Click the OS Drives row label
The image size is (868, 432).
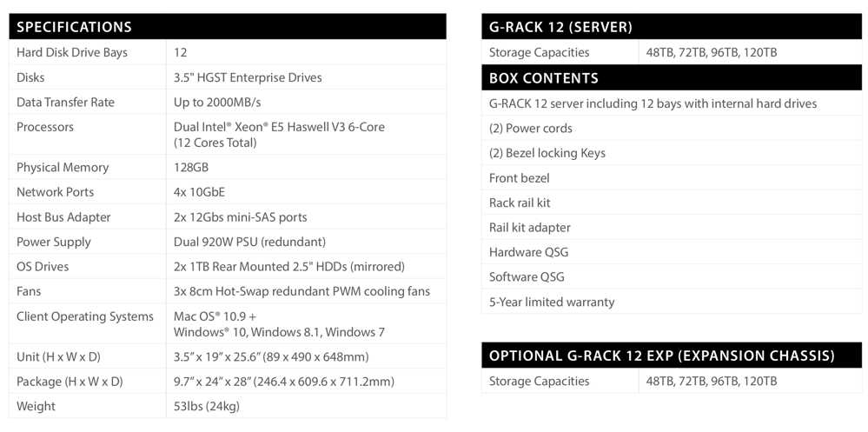[43, 266]
